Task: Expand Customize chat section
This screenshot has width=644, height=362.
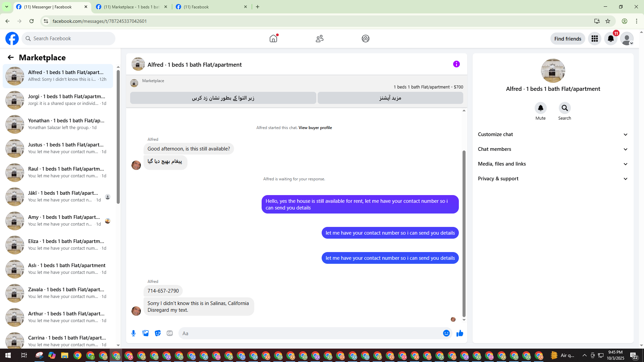Action: (553, 134)
